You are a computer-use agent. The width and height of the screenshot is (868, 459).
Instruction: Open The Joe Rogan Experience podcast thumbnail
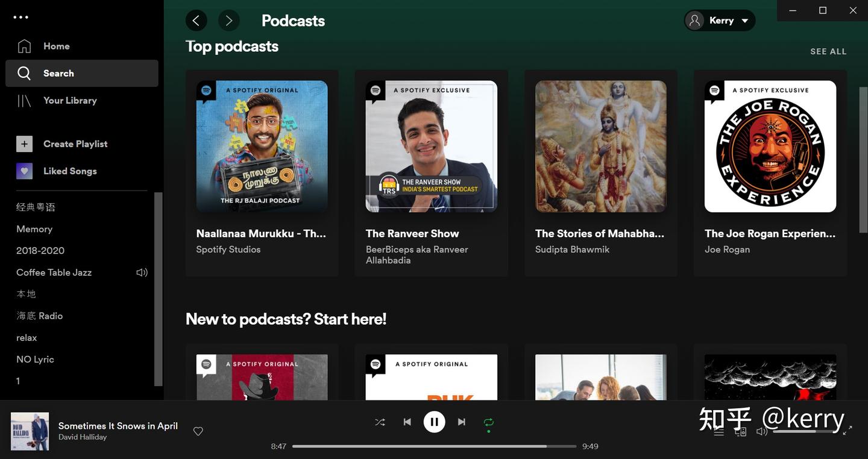tap(770, 146)
